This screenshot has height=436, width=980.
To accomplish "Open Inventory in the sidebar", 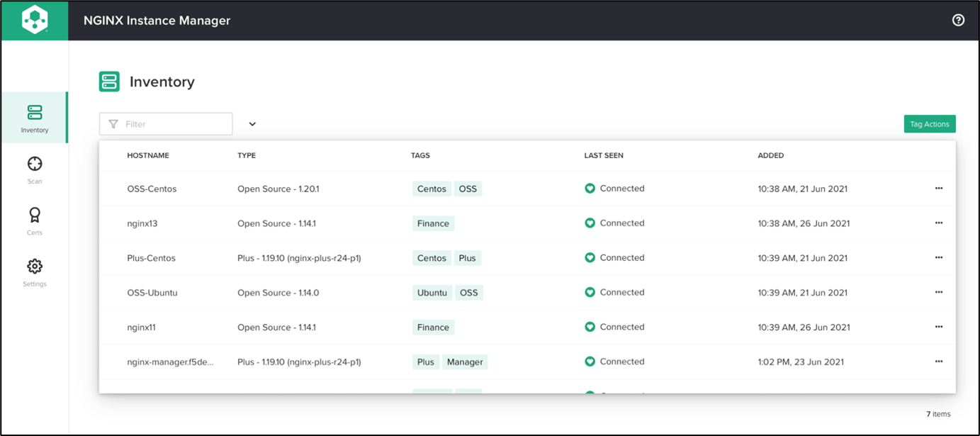I will click(35, 118).
